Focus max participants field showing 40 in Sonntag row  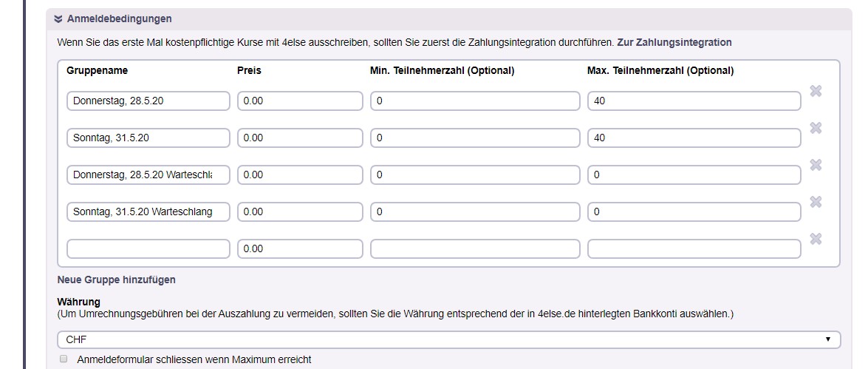pyautogui.click(x=694, y=138)
